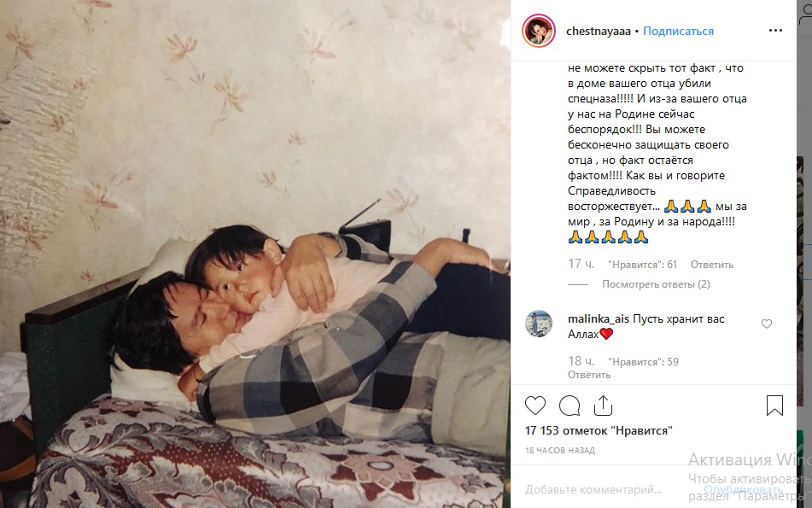Viewport: 812px width, 508px height.
Task: Open the comment bubble icon
Action: (570, 406)
